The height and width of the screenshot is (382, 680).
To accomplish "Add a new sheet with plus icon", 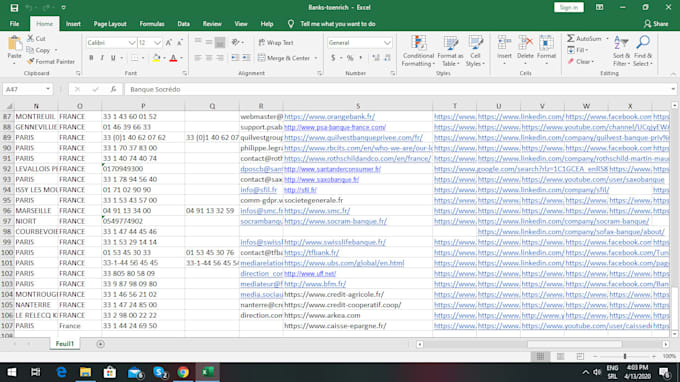I will 100,344.
